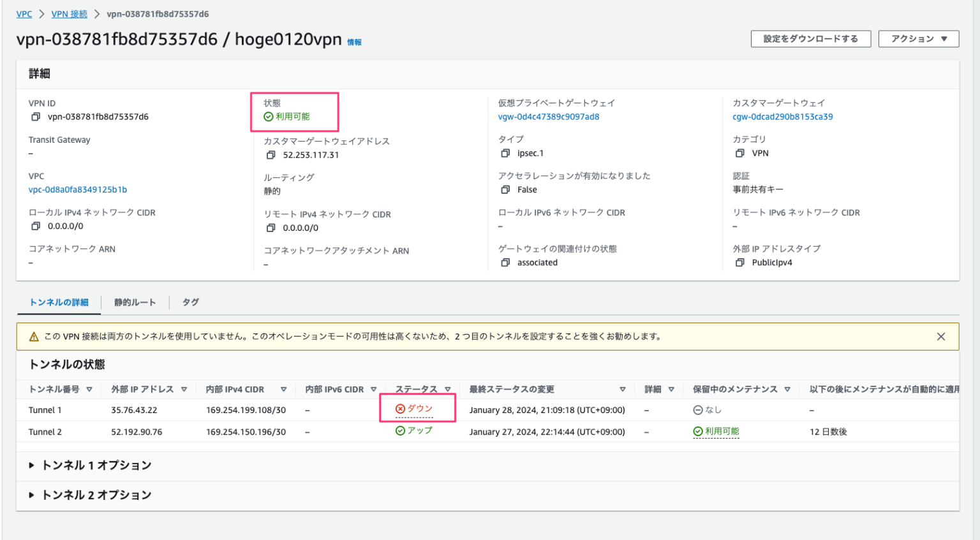The height and width of the screenshot is (540, 980).
Task: Copy the local IPv4 network CIDR
Action: [x=36, y=226]
